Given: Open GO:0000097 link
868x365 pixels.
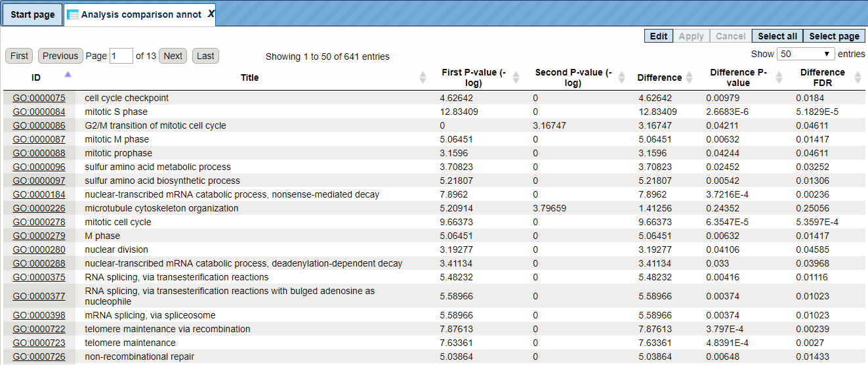Looking at the screenshot, I should point(39,181).
